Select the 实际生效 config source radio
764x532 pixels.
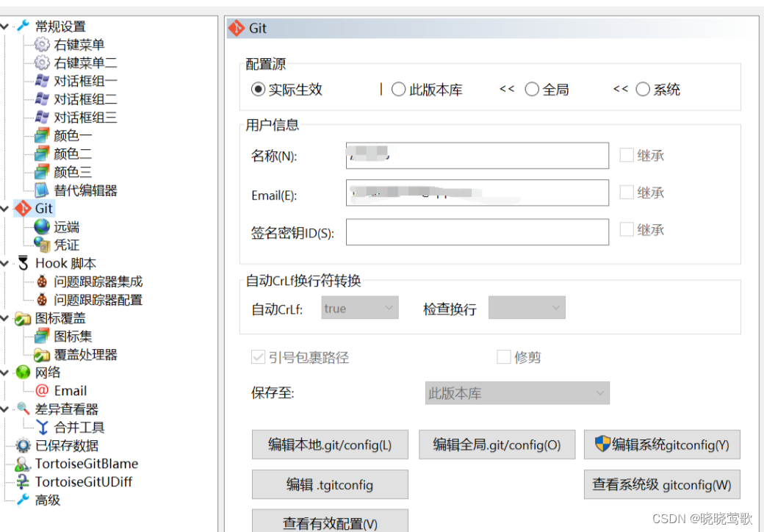(x=258, y=90)
